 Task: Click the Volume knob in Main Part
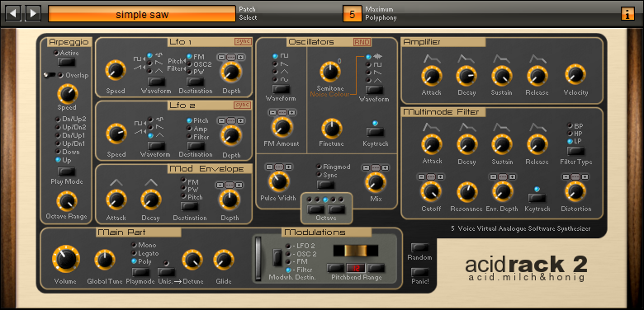pos(66,259)
